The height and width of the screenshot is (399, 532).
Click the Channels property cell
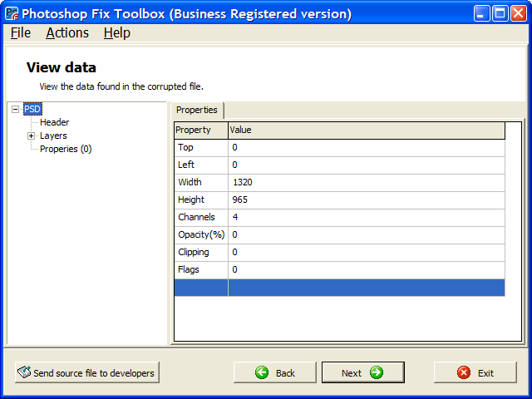[201, 218]
